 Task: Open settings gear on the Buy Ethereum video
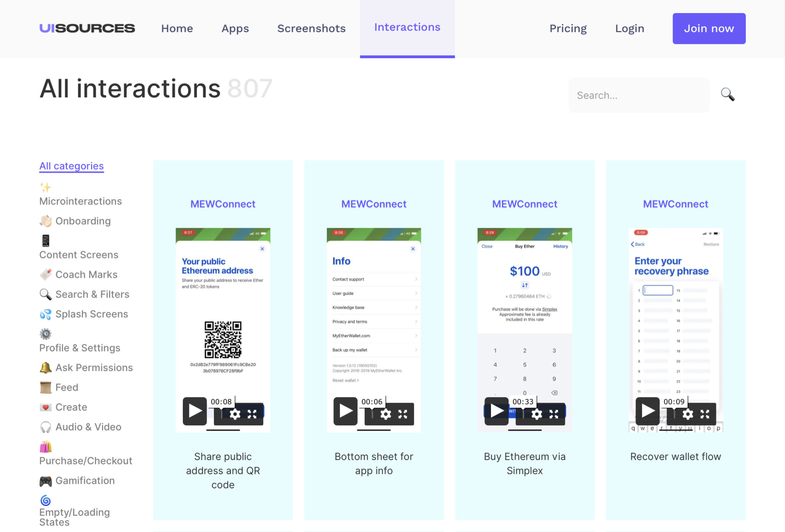point(536,414)
